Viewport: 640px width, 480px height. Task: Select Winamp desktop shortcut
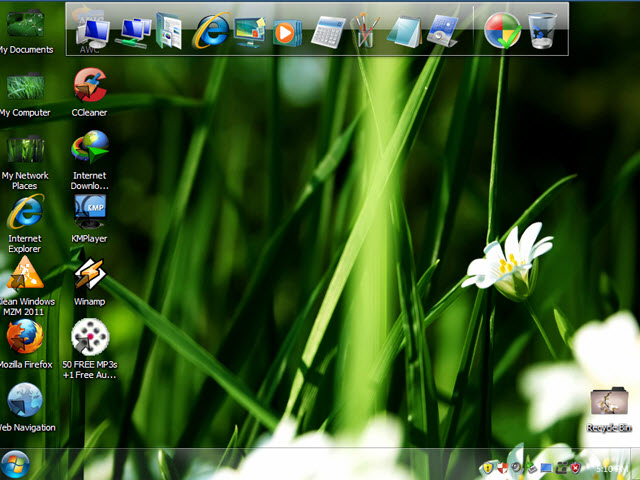point(89,282)
